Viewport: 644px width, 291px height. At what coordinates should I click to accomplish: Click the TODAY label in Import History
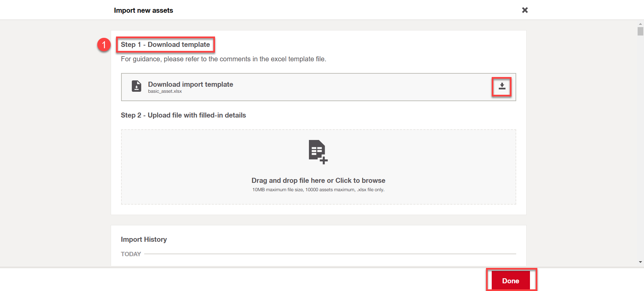point(131,254)
